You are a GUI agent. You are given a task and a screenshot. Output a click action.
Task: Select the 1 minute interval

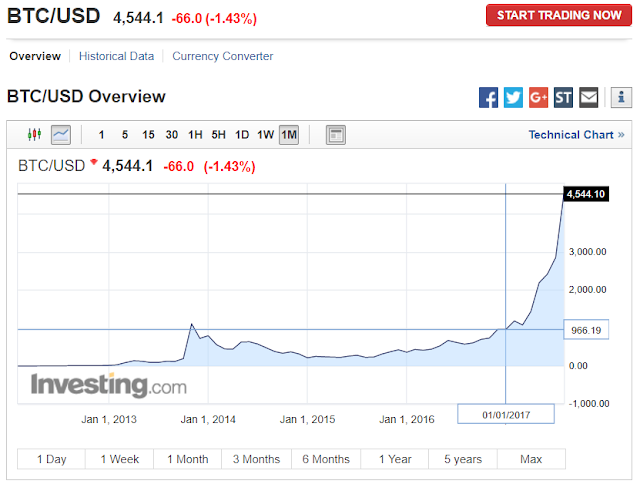101,135
